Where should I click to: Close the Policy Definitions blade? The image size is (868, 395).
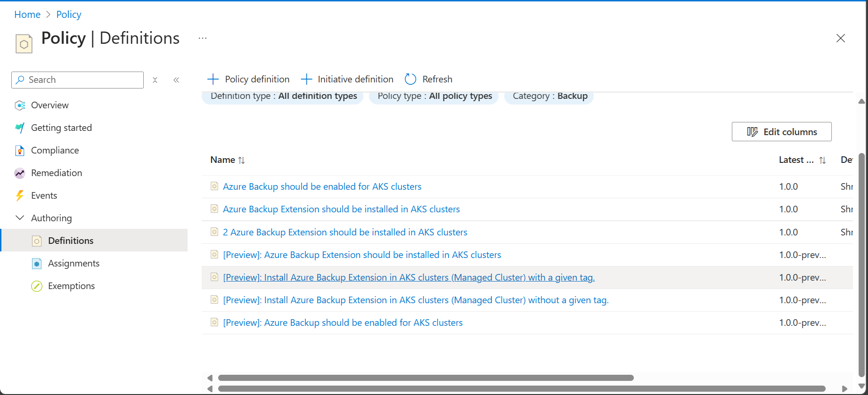click(x=841, y=38)
